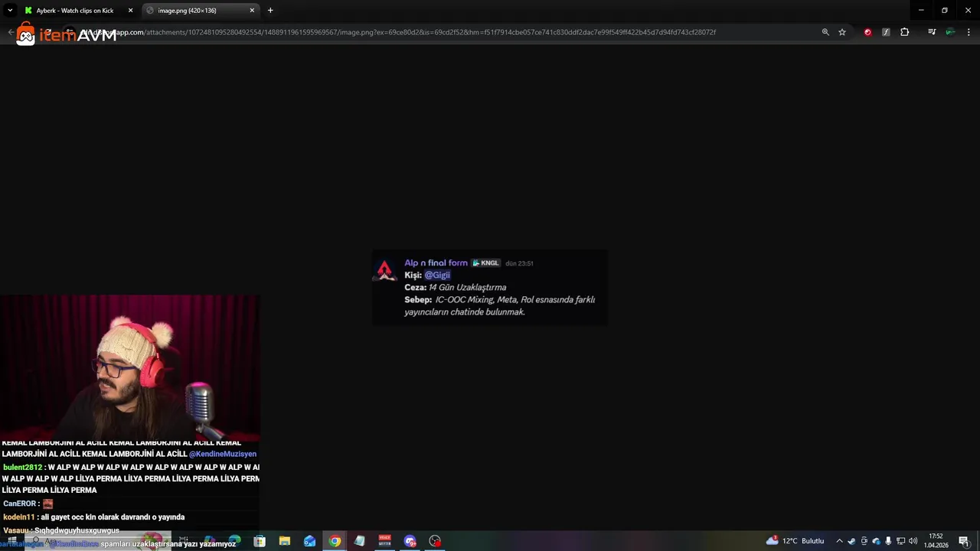Switch to the Ayberk Kick clips tab
The width and height of the screenshot is (980, 551).
[78, 11]
